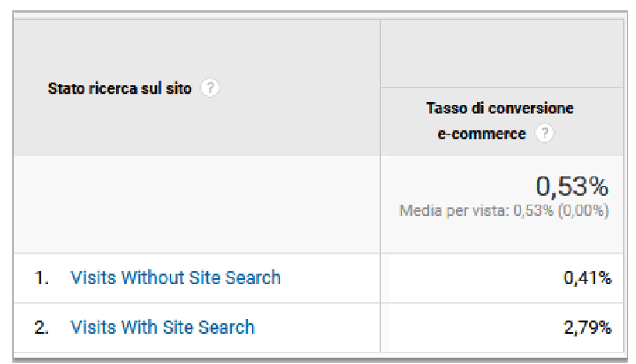Open Visits Without Site Search link
Viewport: 636px width, 364px height.
point(176,277)
